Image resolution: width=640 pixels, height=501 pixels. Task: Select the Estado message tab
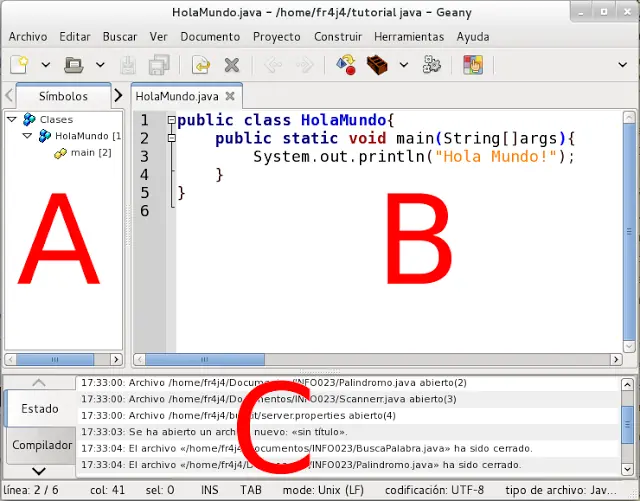coord(40,409)
